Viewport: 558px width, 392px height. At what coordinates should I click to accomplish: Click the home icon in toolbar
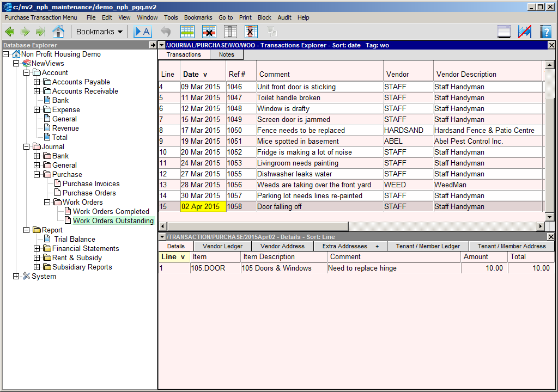click(x=58, y=32)
